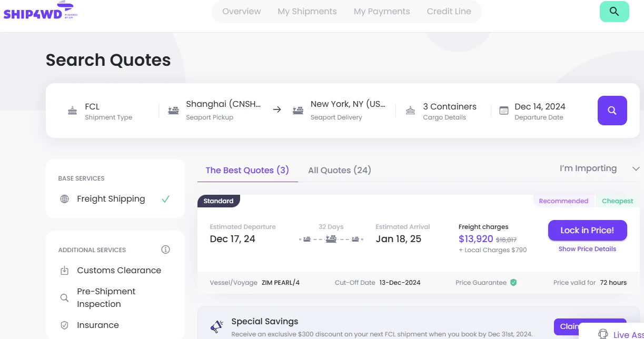Click the Lock in Price button
Viewport: 644px width, 339px height.
coord(587,230)
